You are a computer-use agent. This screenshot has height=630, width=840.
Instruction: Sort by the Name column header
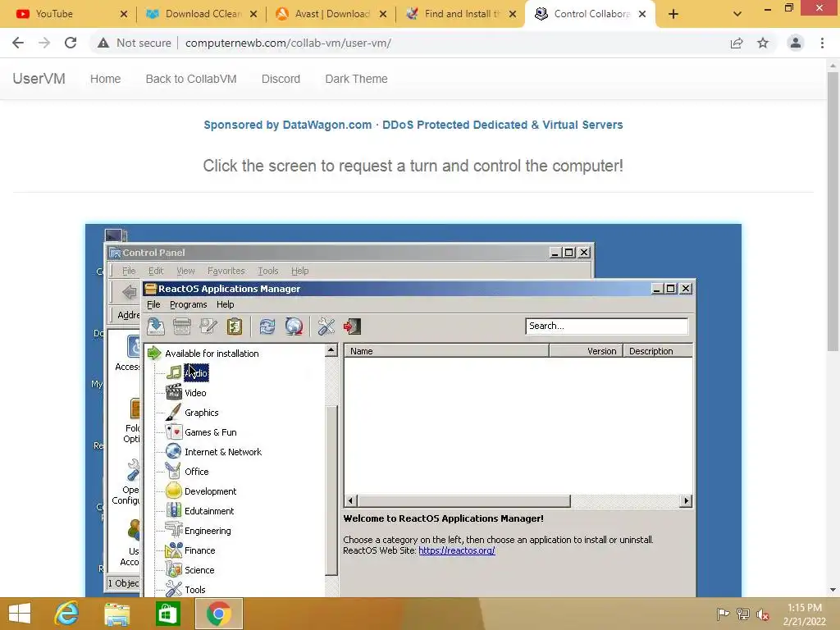[x=447, y=351]
